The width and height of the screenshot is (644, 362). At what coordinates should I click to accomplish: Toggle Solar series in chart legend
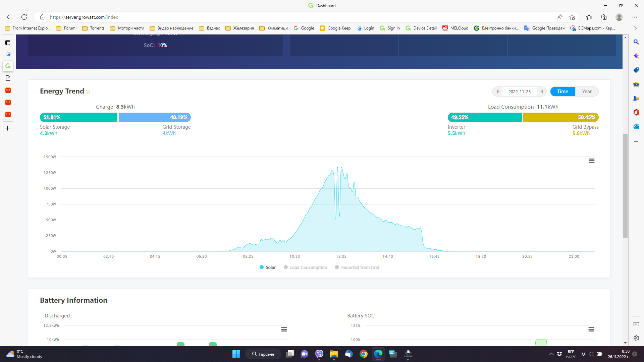267,267
